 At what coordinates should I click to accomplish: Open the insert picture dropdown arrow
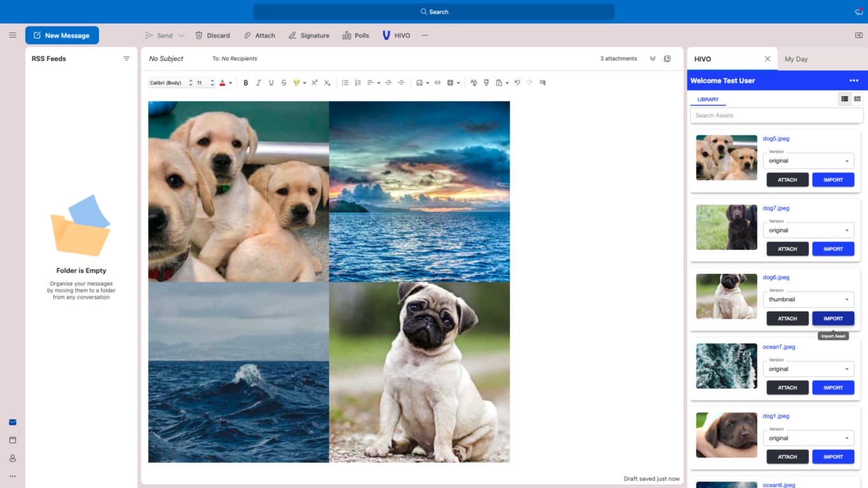428,83
